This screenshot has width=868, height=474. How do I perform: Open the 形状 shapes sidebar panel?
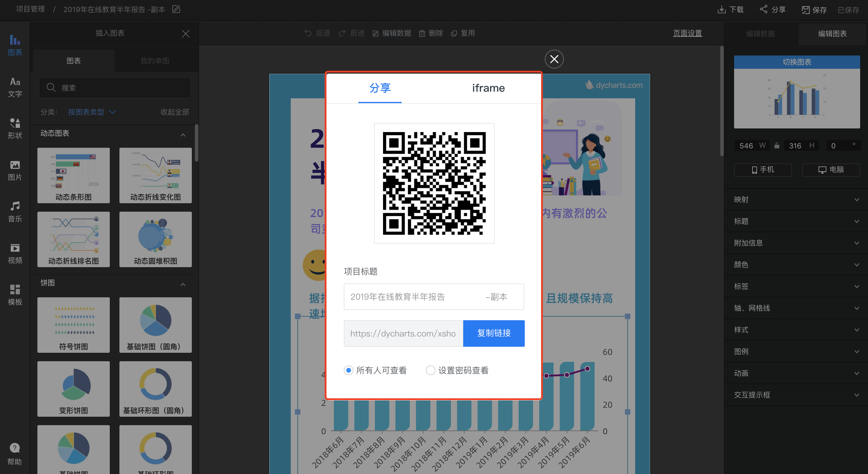pos(15,129)
